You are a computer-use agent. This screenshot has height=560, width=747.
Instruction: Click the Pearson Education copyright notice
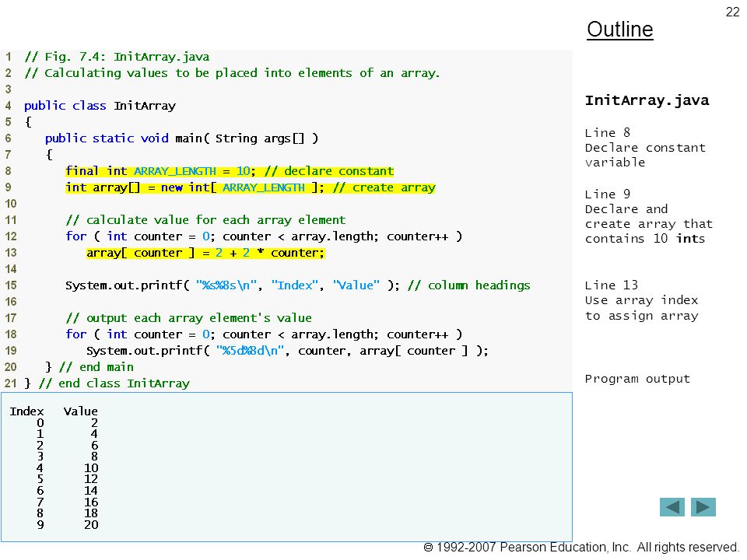580,548
